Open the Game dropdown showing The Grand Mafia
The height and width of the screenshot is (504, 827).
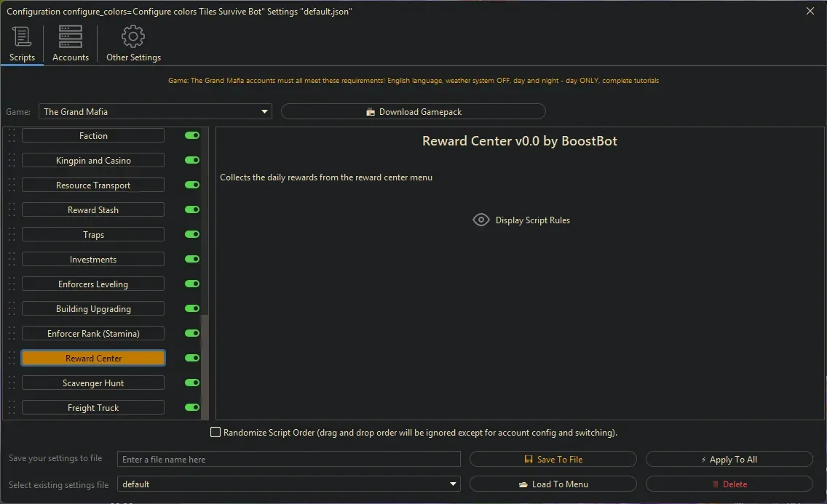coord(155,112)
